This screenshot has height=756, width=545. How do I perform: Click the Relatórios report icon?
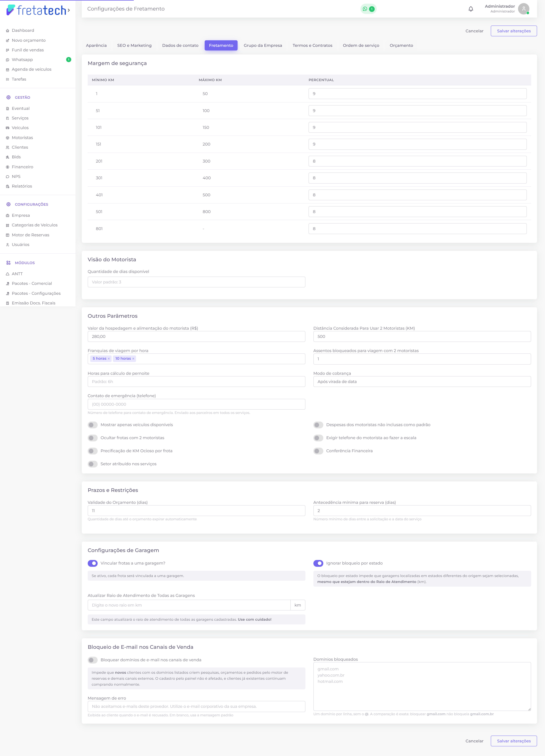point(8,186)
